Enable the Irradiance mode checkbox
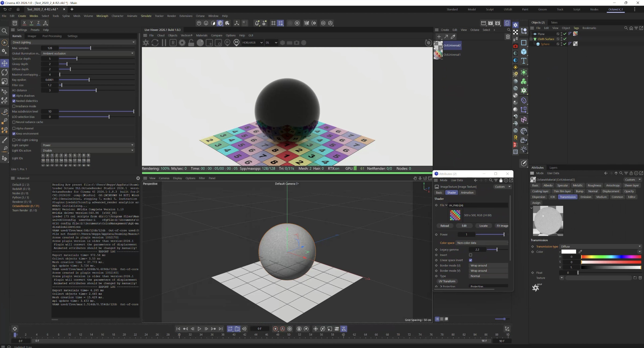The width and height of the screenshot is (644, 348). click(14, 106)
